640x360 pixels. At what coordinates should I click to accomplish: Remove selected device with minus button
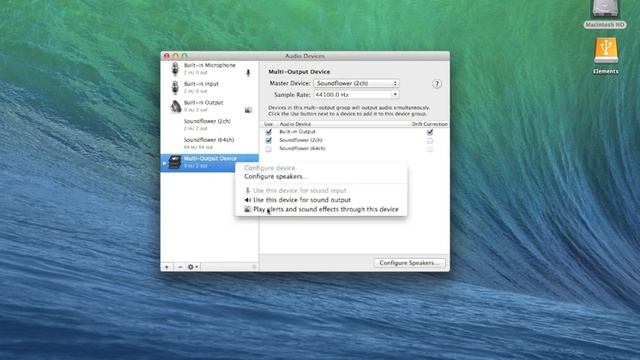coord(180,267)
